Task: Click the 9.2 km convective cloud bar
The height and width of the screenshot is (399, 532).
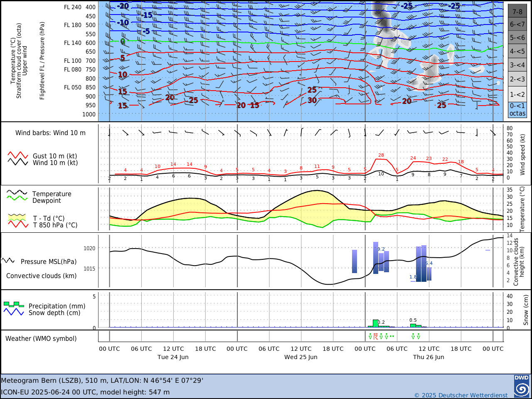Action: click(376, 258)
